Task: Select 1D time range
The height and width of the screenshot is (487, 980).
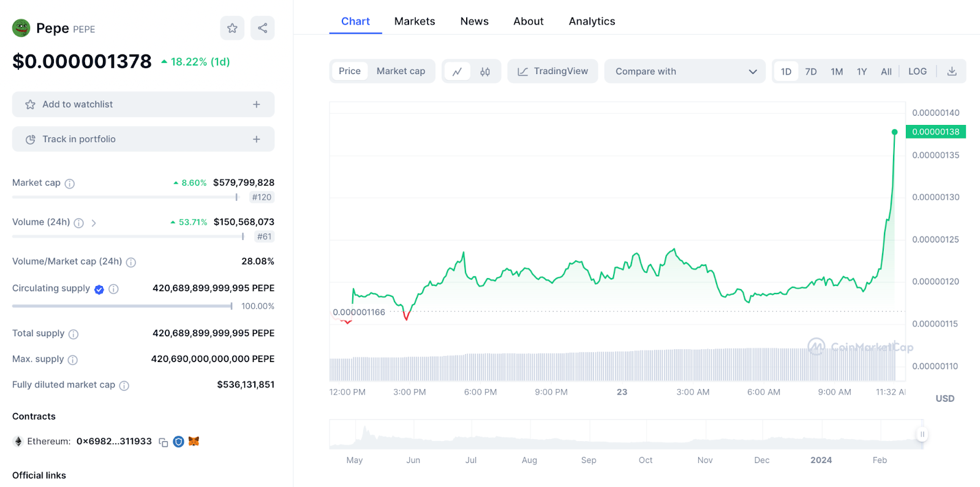Action: (786, 72)
